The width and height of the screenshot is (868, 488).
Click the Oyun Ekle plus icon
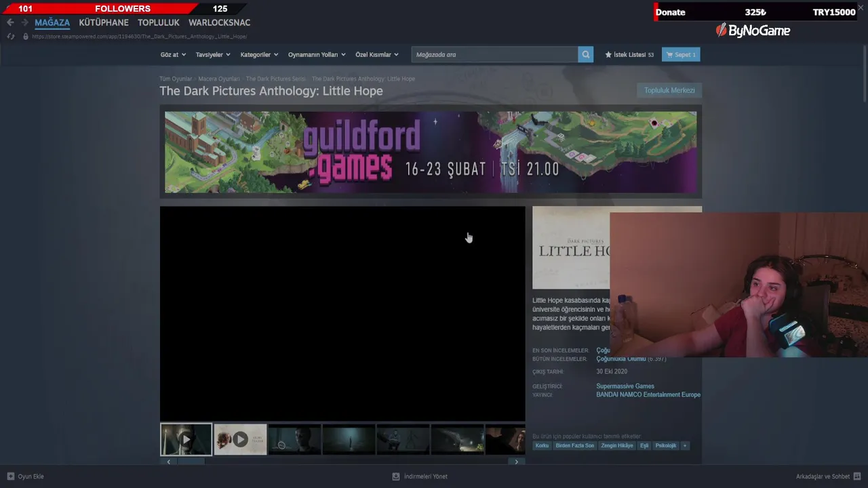10,476
